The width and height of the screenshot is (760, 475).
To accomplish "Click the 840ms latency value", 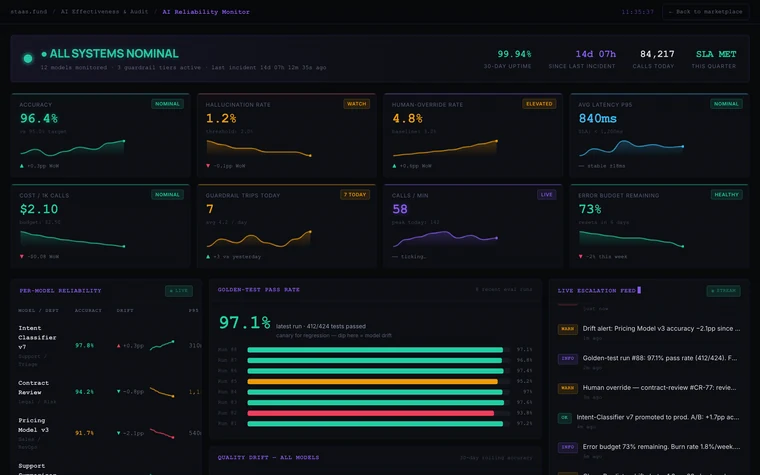I will point(598,118).
